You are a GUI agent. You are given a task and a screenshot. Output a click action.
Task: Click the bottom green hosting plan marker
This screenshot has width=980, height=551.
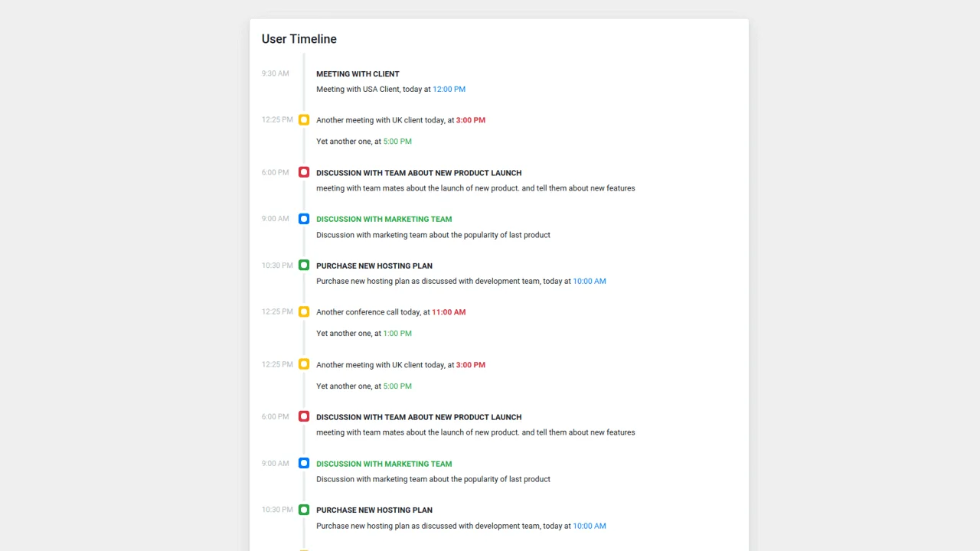click(304, 510)
